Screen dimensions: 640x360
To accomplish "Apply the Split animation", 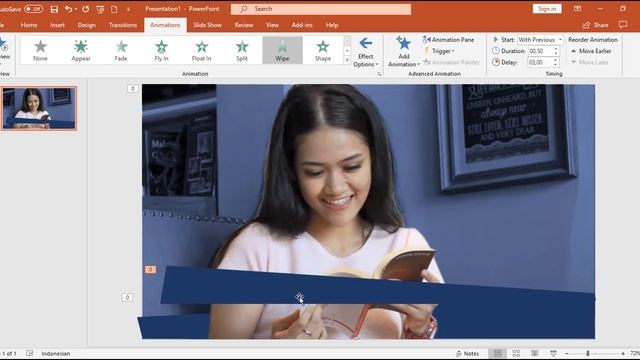I will click(242, 50).
